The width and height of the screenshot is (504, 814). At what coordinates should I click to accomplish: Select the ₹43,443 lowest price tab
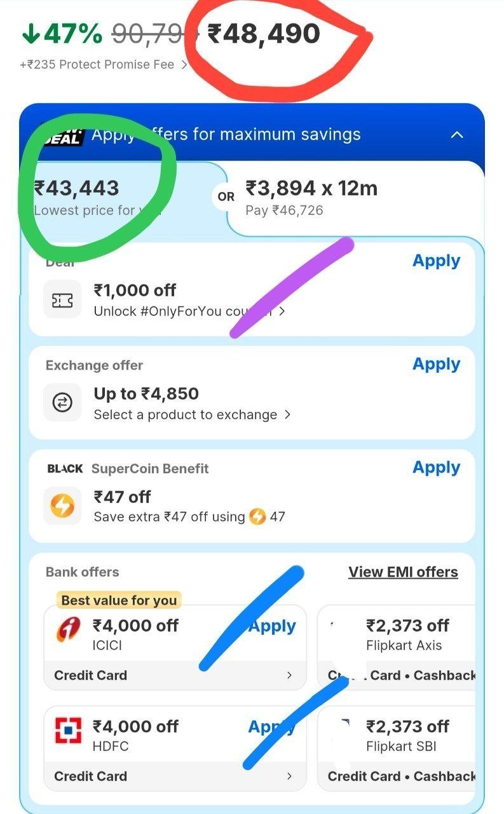pyautogui.click(x=121, y=198)
